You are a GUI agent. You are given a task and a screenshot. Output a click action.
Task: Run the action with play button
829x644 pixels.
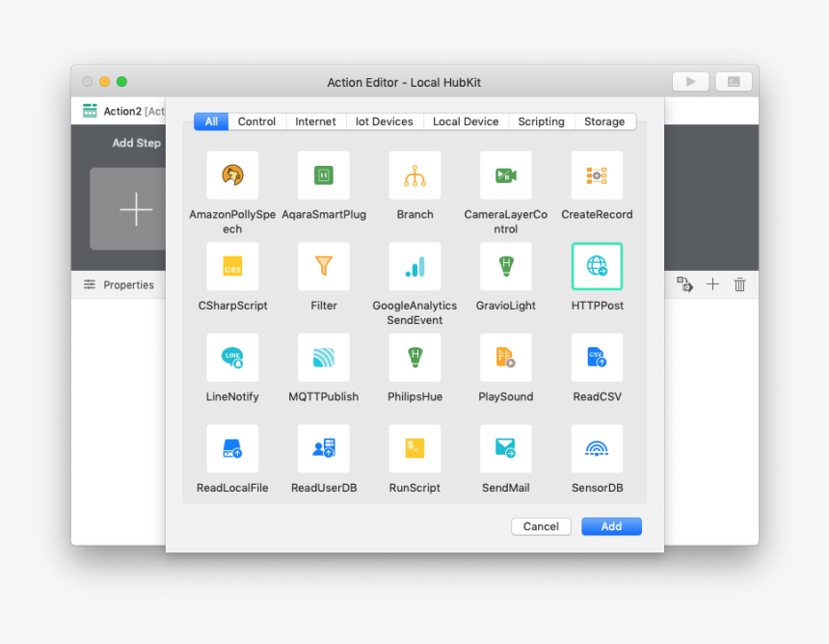[x=690, y=82]
